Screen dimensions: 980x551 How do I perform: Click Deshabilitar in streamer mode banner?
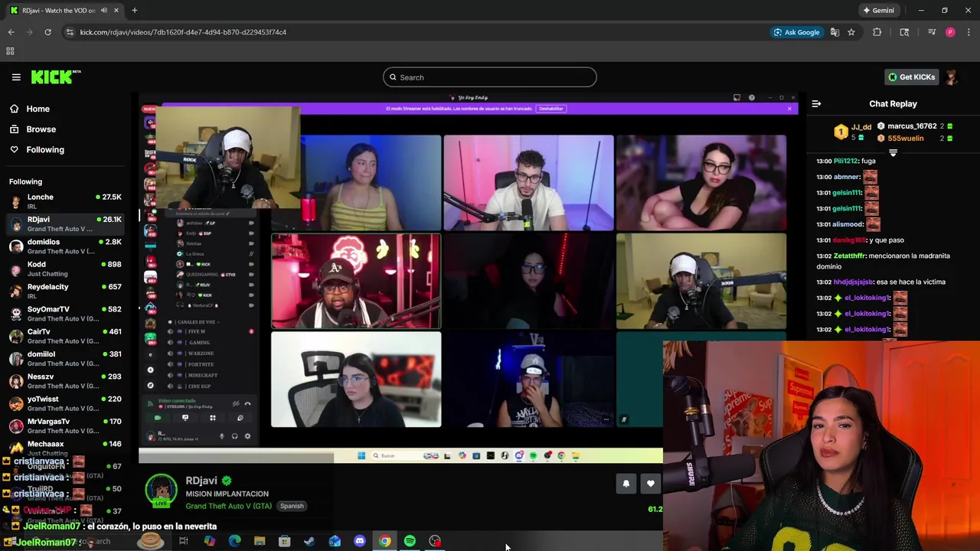(x=551, y=109)
